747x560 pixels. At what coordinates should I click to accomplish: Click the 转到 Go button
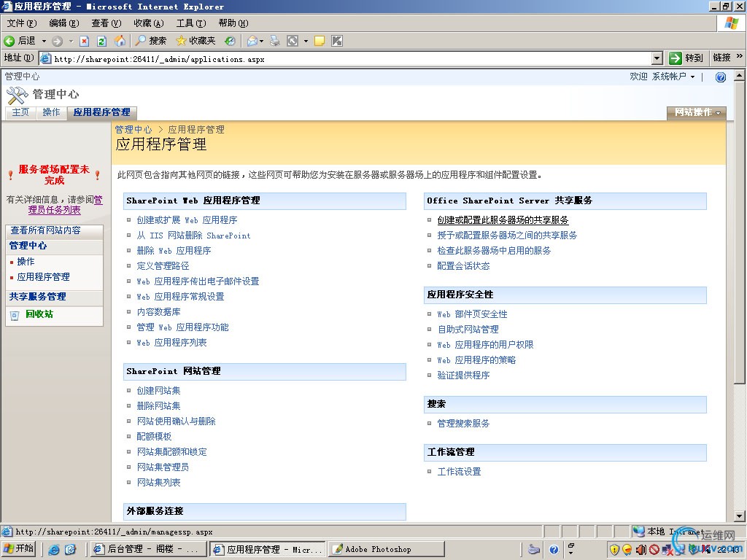[x=686, y=58]
